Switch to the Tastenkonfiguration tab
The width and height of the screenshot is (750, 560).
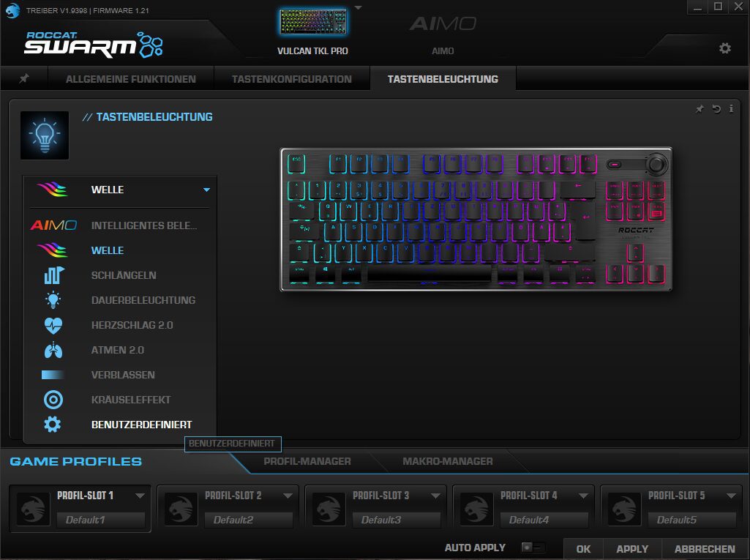point(291,79)
